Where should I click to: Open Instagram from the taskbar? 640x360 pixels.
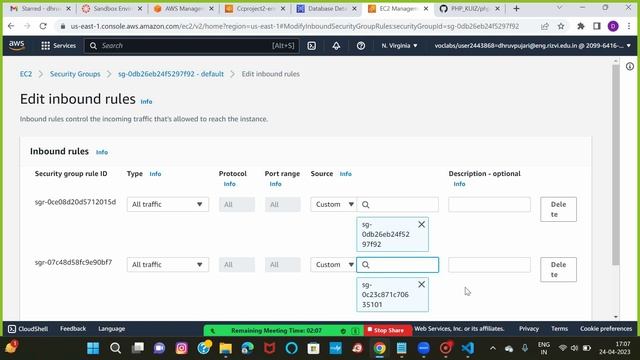tap(181, 348)
